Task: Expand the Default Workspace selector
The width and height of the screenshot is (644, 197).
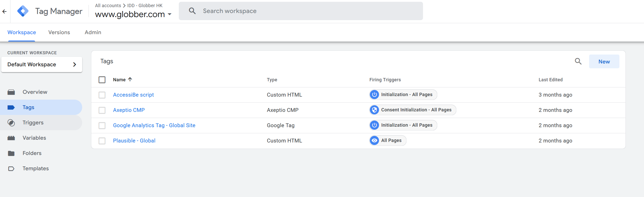Action: 42,64
